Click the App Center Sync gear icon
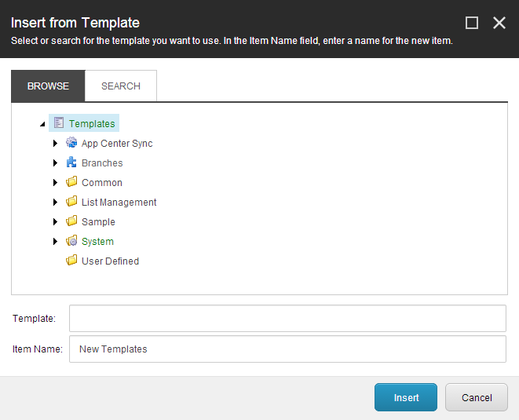 tap(71, 143)
